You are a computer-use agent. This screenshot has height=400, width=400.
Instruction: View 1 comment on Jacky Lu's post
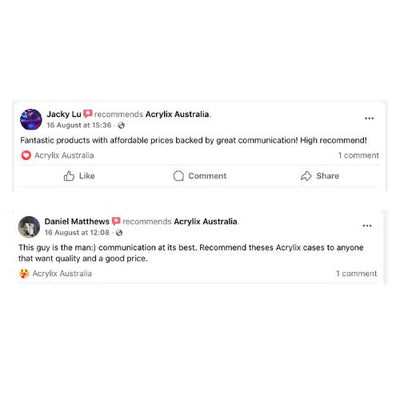pyautogui.click(x=359, y=155)
